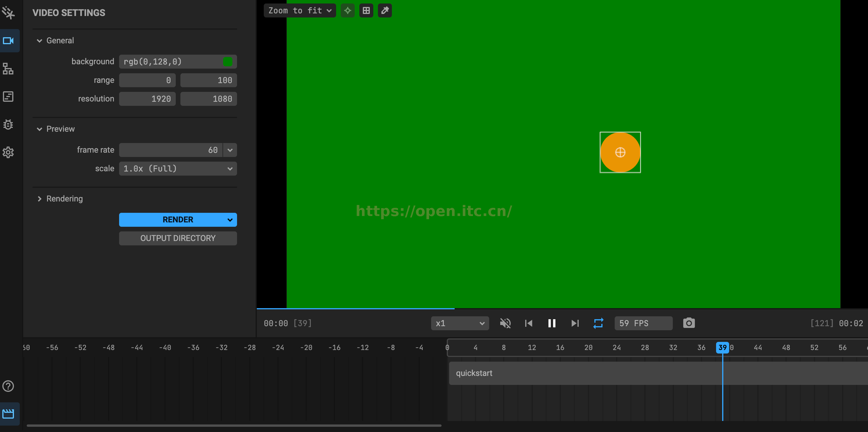Toggle the loop playback button
The height and width of the screenshot is (432, 868).
(x=598, y=323)
